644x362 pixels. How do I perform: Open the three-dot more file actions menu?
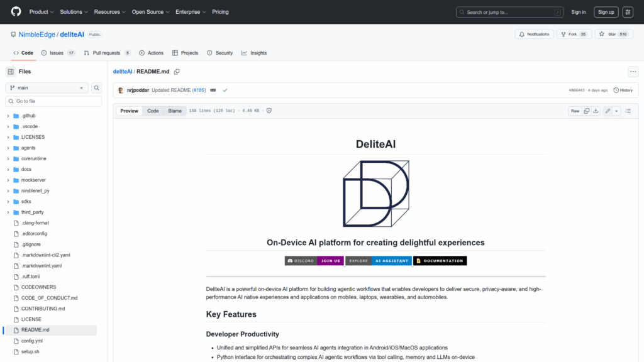633,72
